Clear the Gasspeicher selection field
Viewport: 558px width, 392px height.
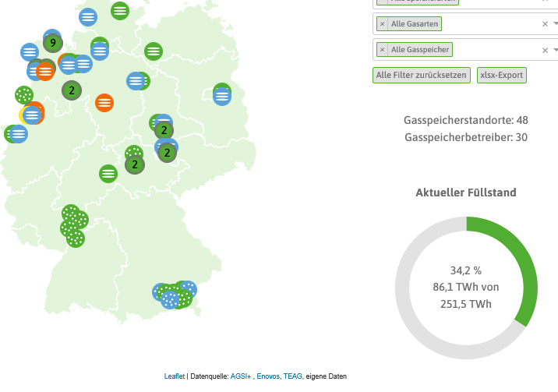click(545, 50)
